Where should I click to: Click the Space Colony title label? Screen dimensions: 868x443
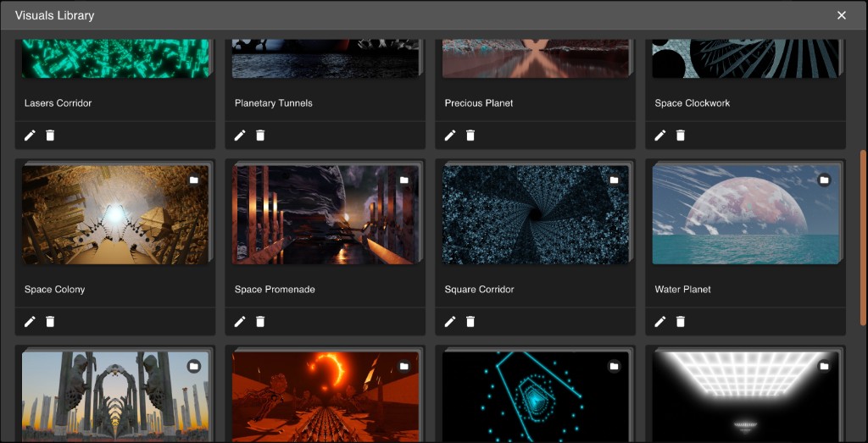(x=54, y=290)
